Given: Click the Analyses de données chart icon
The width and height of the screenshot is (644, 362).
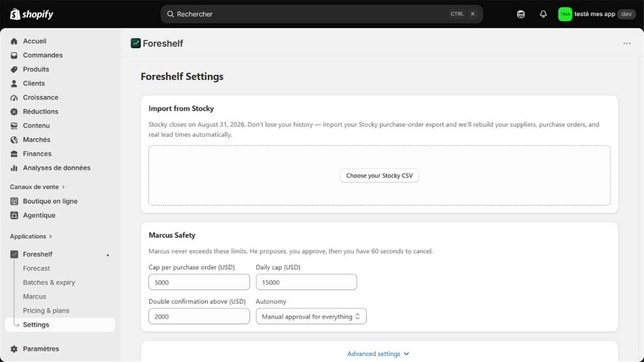Looking at the screenshot, I should pyautogui.click(x=14, y=168).
